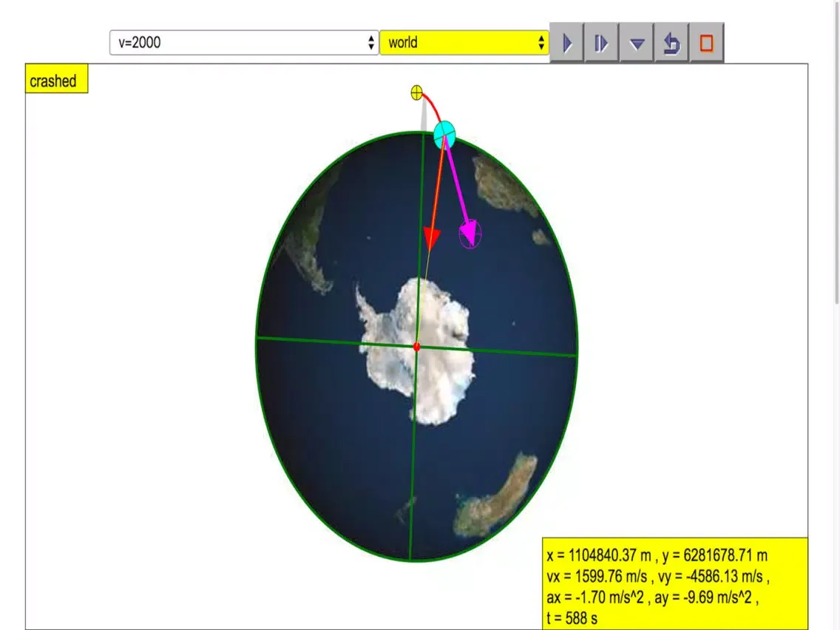The image size is (840, 630).
Task: Click the step forward button
Action: coord(601,44)
